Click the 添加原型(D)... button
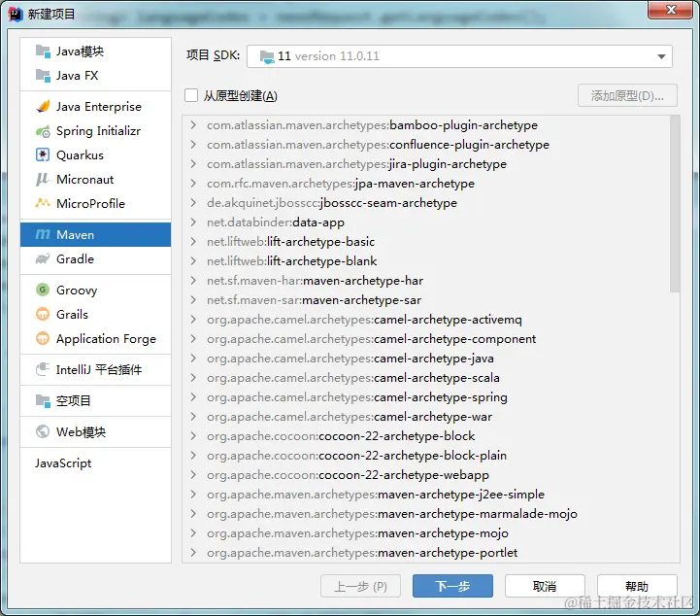Screen dimensions: 700x616 coord(627,95)
